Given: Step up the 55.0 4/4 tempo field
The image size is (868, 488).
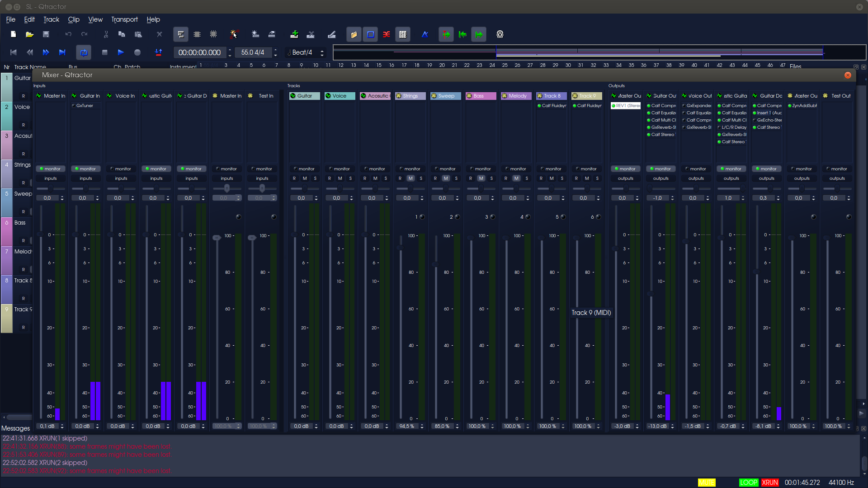Looking at the screenshot, I should (275, 50).
